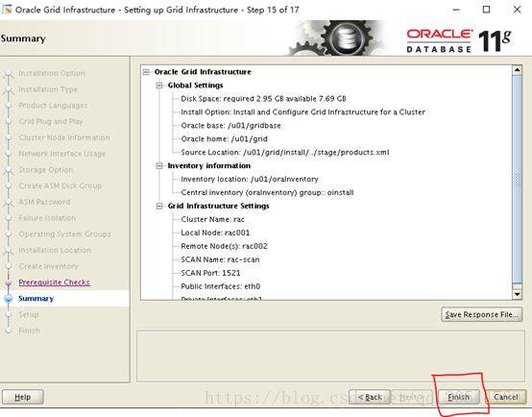Screen dimensions: 532x417
Task: Maximize the installer window
Action: 486,10
